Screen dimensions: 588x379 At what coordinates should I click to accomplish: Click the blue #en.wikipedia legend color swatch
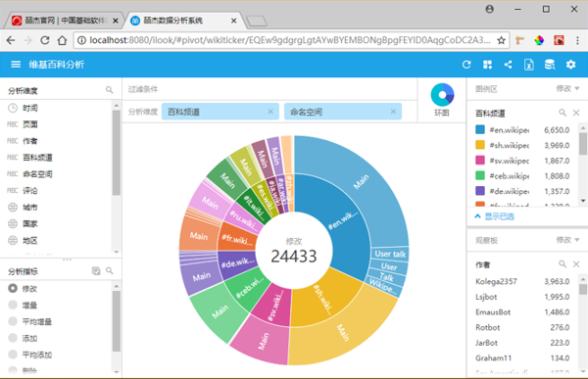480,129
